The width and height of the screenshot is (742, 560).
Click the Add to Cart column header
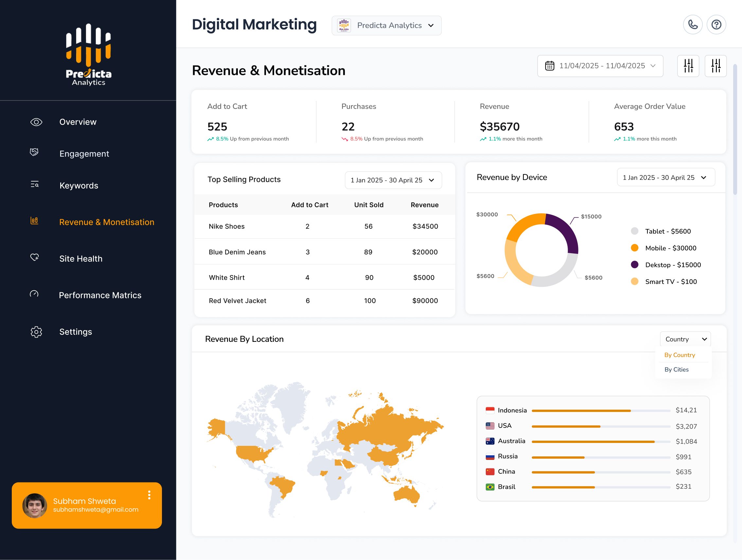(x=309, y=205)
